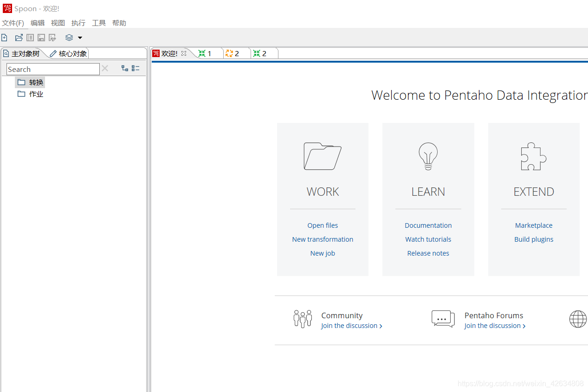
Task: Select the 作业 folder in tree
Action: 31,94
